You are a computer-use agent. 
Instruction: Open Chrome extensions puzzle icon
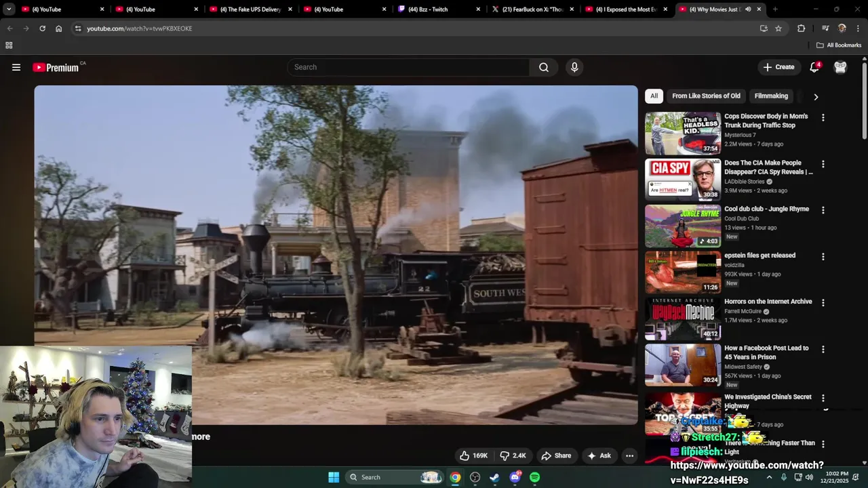pos(801,28)
